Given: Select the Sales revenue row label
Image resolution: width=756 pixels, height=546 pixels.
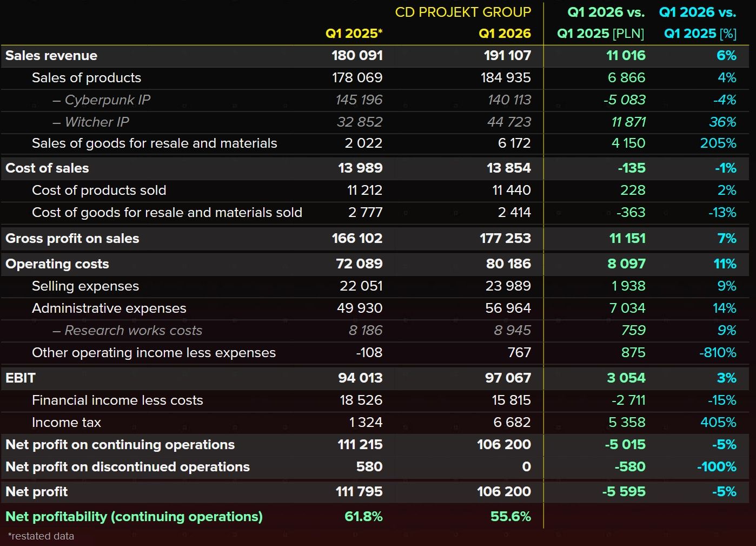Looking at the screenshot, I should tap(51, 56).
